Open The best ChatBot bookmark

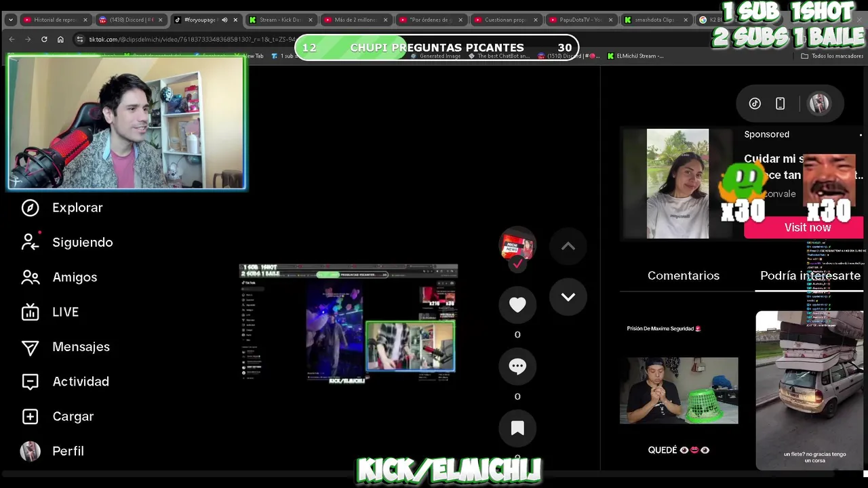tap(498, 56)
